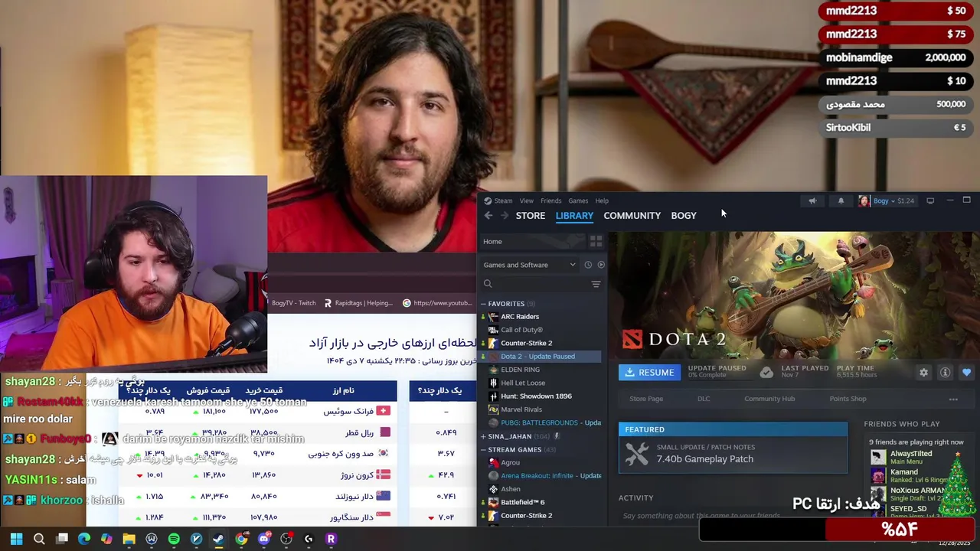Image resolution: width=980 pixels, height=551 pixels.
Task: Switch library to grid collections view icon
Action: [x=596, y=241]
